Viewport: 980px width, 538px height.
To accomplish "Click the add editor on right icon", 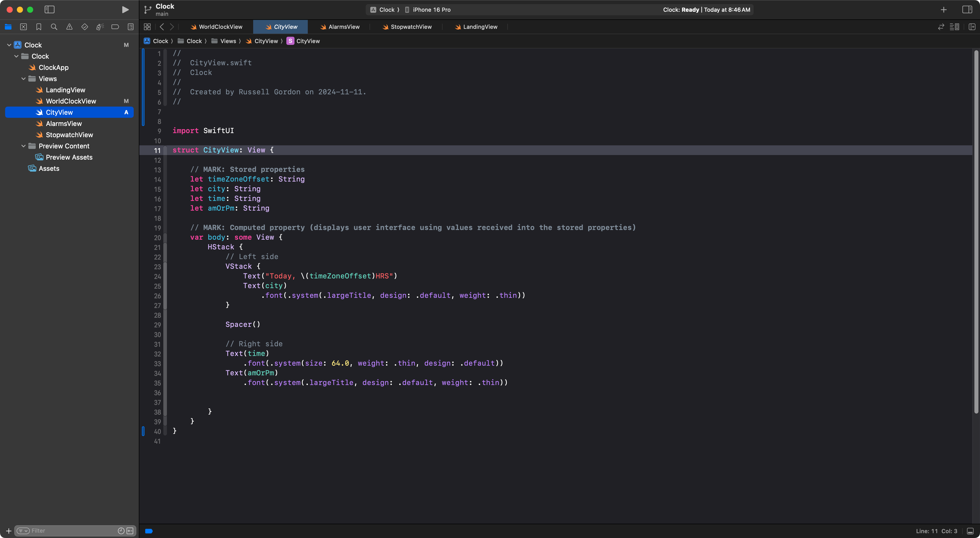I will coord(972,27).
